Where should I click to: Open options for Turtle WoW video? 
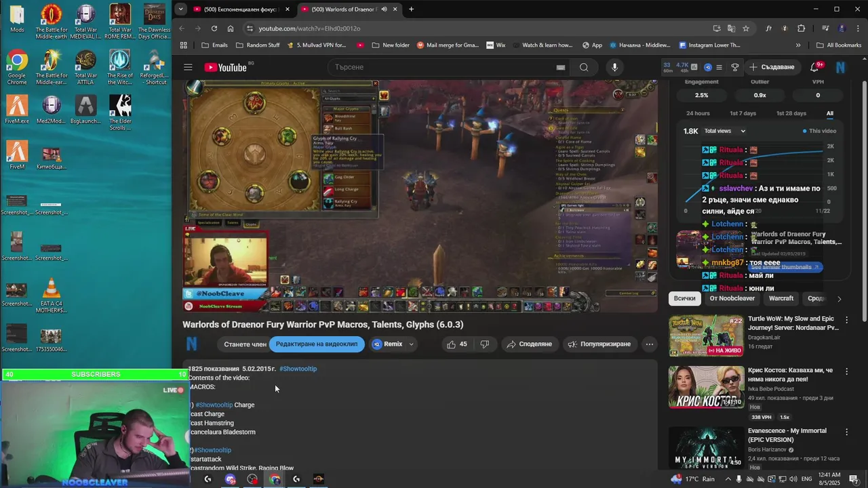(x=846, y=319)
